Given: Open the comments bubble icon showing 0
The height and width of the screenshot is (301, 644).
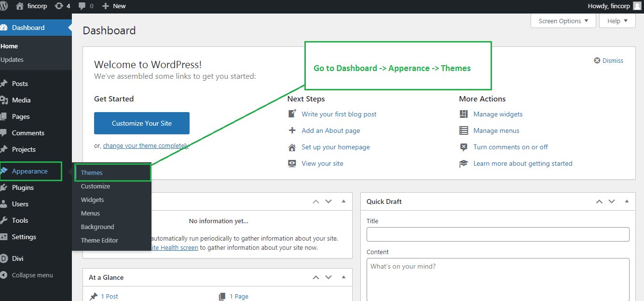Looking at the screenshot, I should click(82, 6).
